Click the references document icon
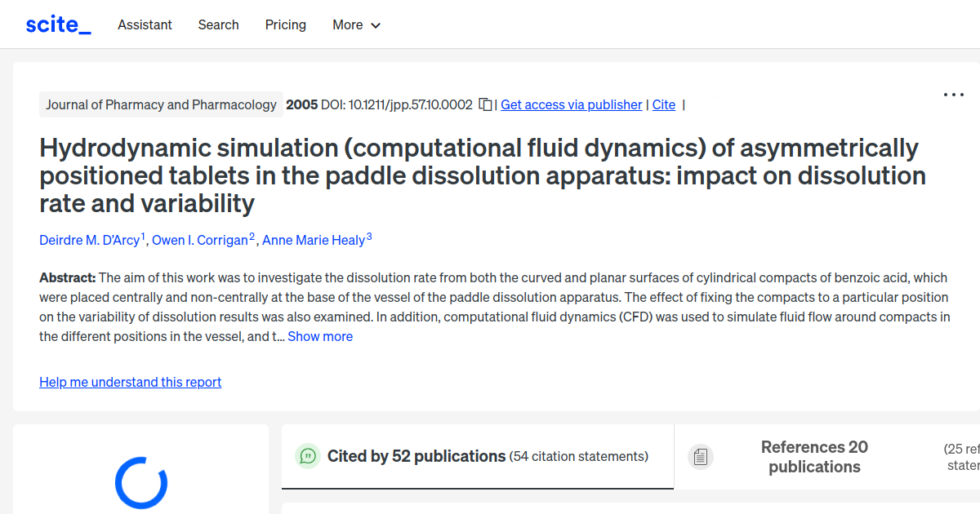This screenshot has width=980, height=514. point(701,456)
